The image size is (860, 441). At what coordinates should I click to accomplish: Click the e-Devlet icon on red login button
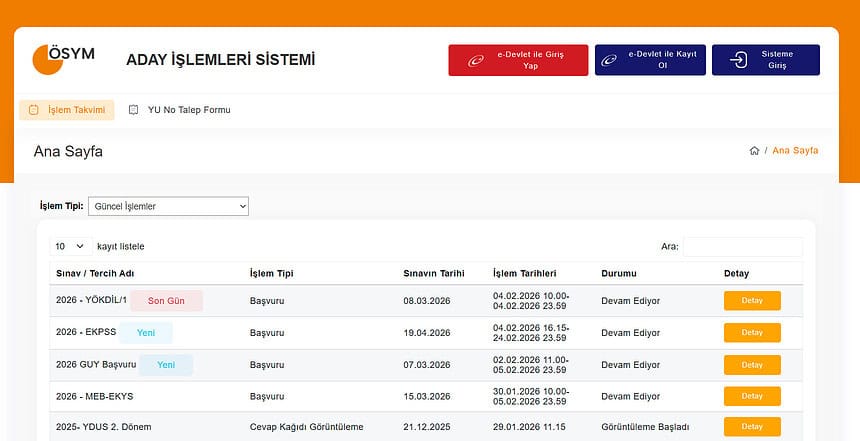click(x=476, y=60)
